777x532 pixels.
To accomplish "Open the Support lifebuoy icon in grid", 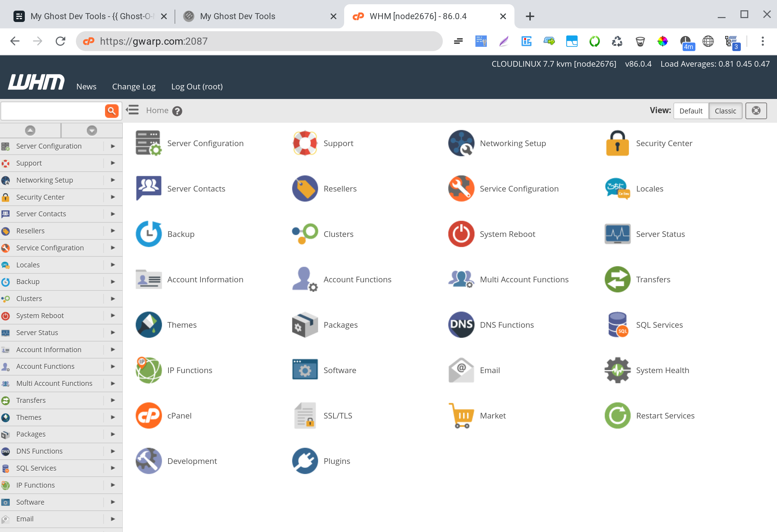I will tap(305, 143).
